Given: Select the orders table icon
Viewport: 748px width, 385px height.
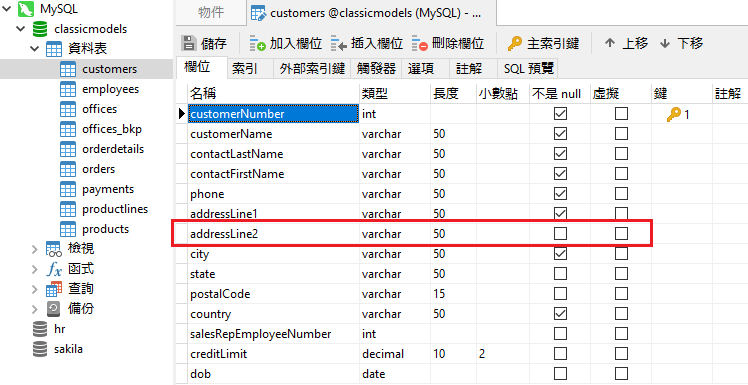Looking at the screenshot, I should point(68,169).
